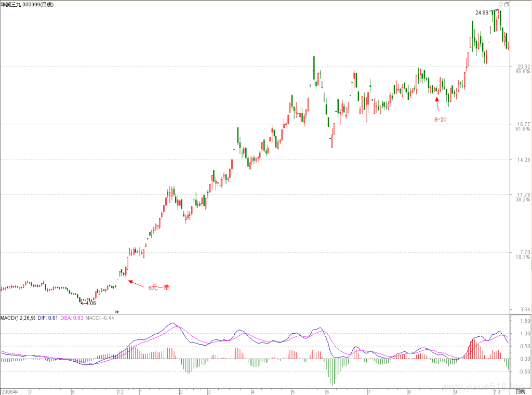Select the DEA: 0.83 indicator value
532x395 pixels.
pyautogui.click(x=72, y=318)
